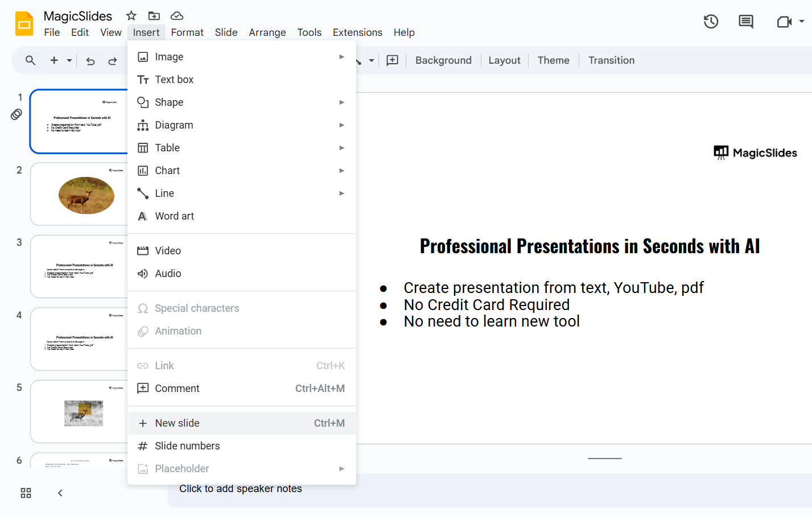
Task: Select slide 2 thumbnail with deer image
Action: coord(79,195)
